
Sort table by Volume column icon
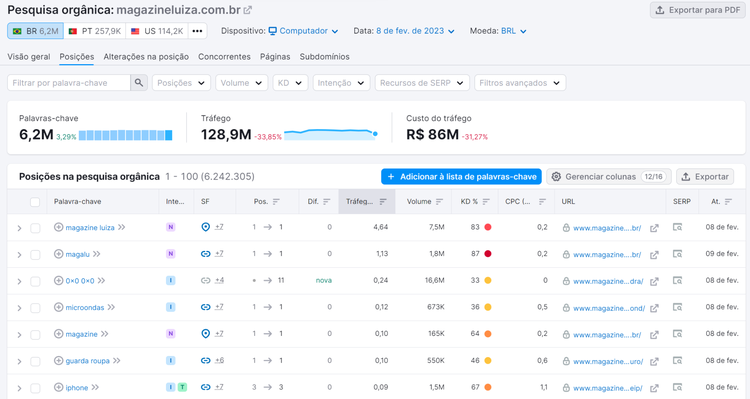[440, 201]
